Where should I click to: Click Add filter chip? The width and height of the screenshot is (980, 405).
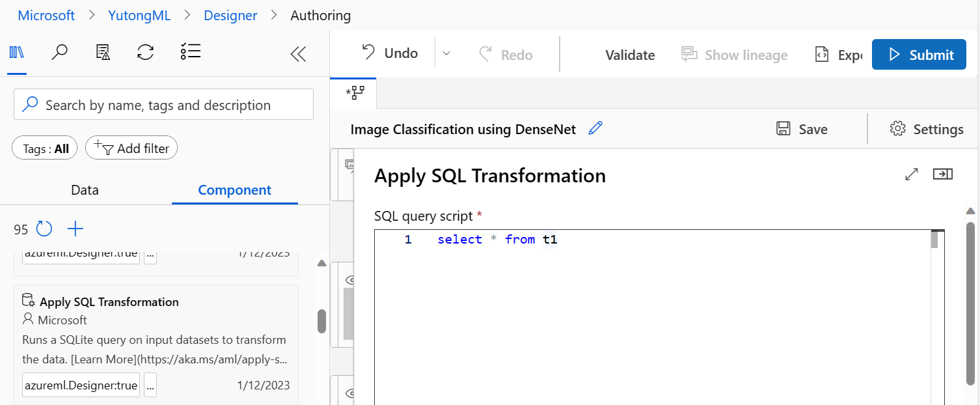(x=131, y=148)
